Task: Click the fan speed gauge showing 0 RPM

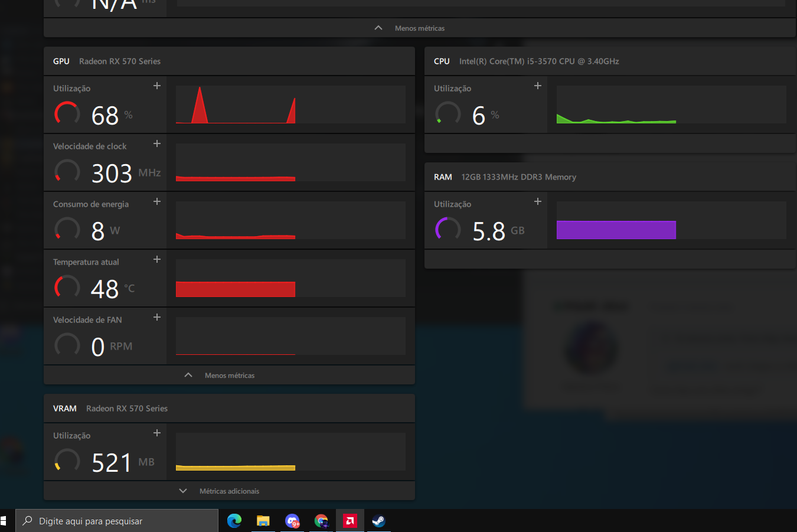Action: (x=67, y=345)
